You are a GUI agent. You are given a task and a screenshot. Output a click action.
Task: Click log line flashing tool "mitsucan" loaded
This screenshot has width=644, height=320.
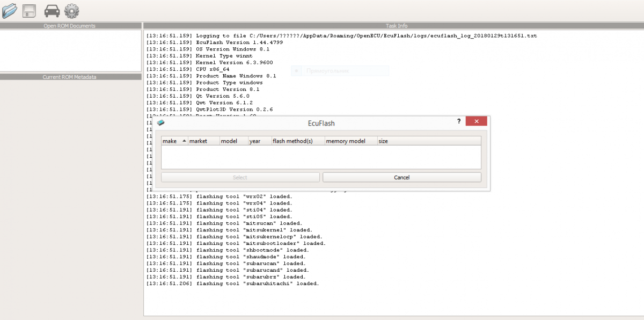[x=224, y=223]
